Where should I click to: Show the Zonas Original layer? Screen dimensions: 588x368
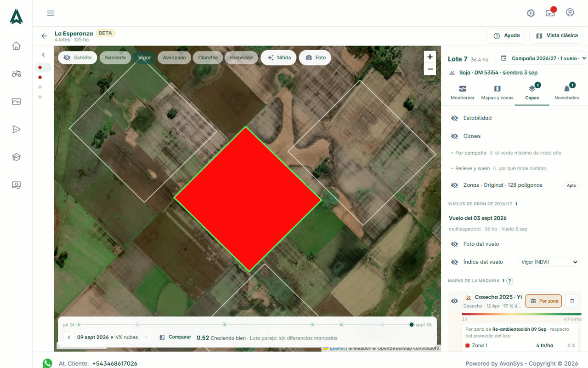454,185
